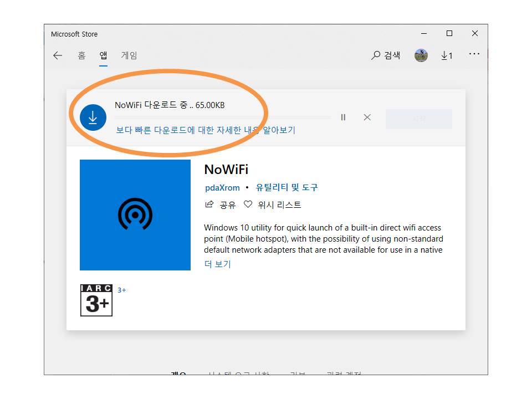Click the download status text 65.00KB
Image resolution: width=532 pixels, height=399 pixels.
point(170,105)
